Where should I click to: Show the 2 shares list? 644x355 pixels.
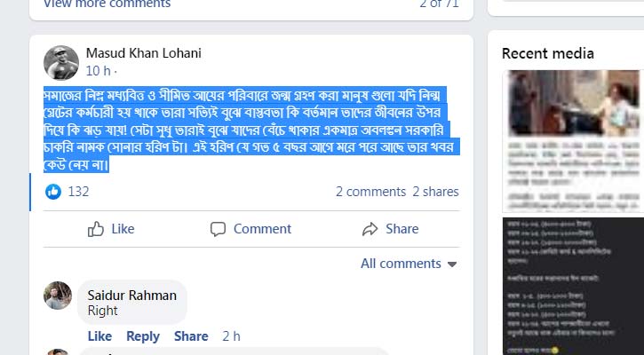(x=435, y=192)
